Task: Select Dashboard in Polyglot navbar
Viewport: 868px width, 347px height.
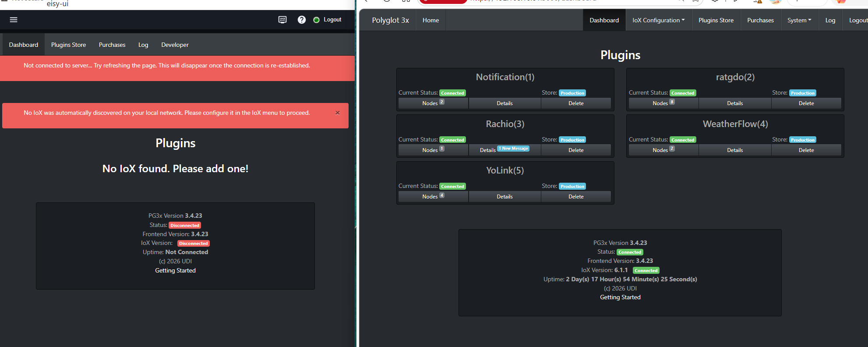Action: click(x=604, y=20)
